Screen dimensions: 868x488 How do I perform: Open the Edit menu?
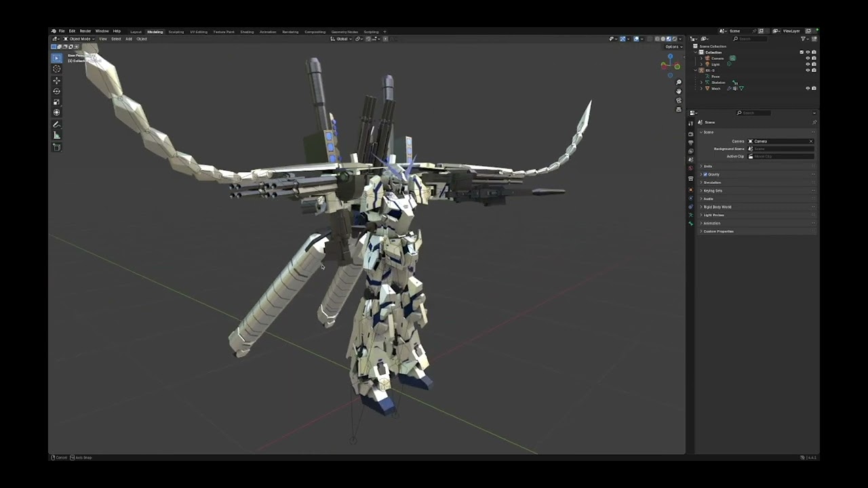pos(72,31)
